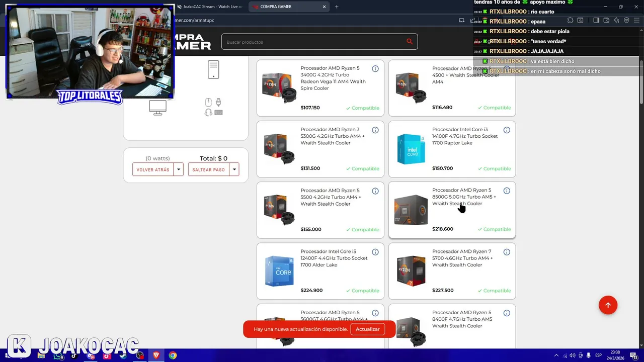Click 'Procesador AMD Ryzen 5 8400F' product title

point(462,319)
